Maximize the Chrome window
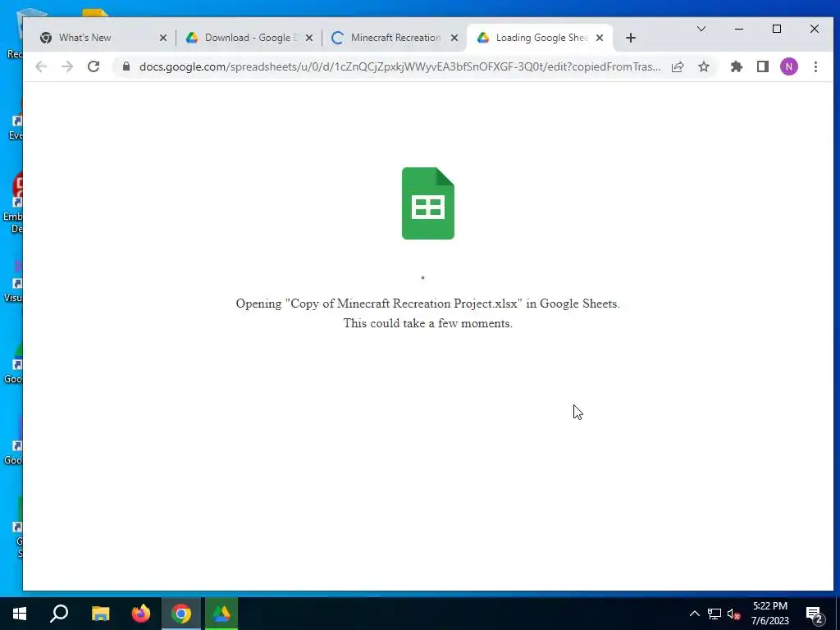 click(x=777, y=29)
